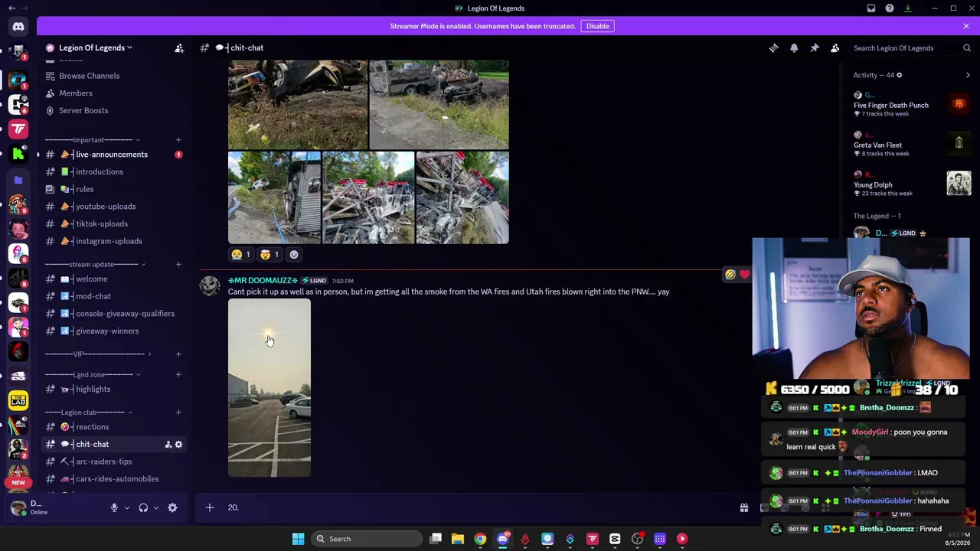Screen dimensions: 980x551
Task: Click the Windows taskbar Search box
Action: (x=368, y=539)
